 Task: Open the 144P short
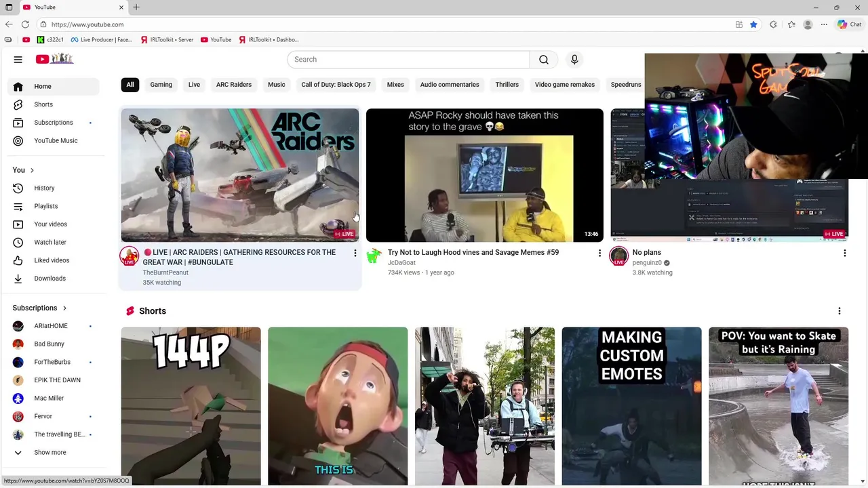click(x=191, y=406)
